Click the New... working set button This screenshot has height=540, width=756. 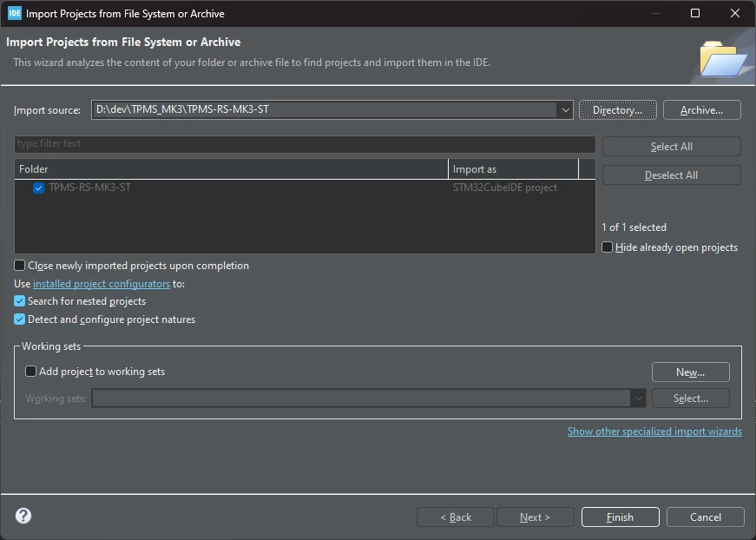(x=690, y=372)
